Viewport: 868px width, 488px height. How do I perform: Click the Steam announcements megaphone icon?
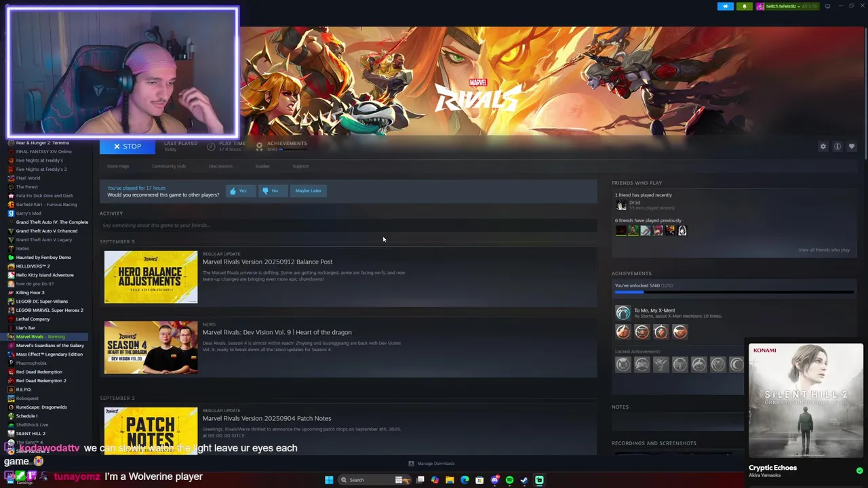(x=726, y=6)
